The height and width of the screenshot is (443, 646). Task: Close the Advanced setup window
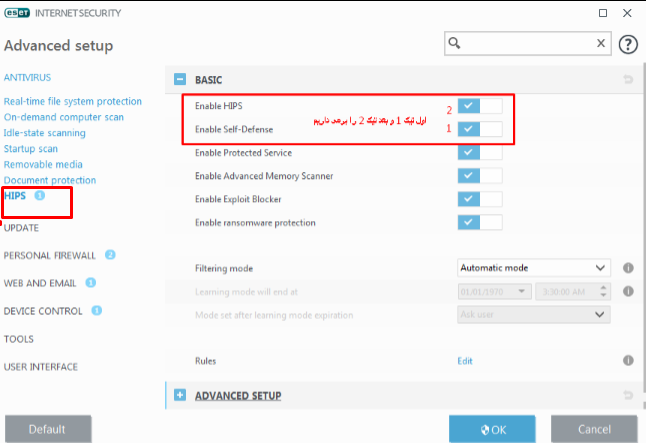coord(627,13)
